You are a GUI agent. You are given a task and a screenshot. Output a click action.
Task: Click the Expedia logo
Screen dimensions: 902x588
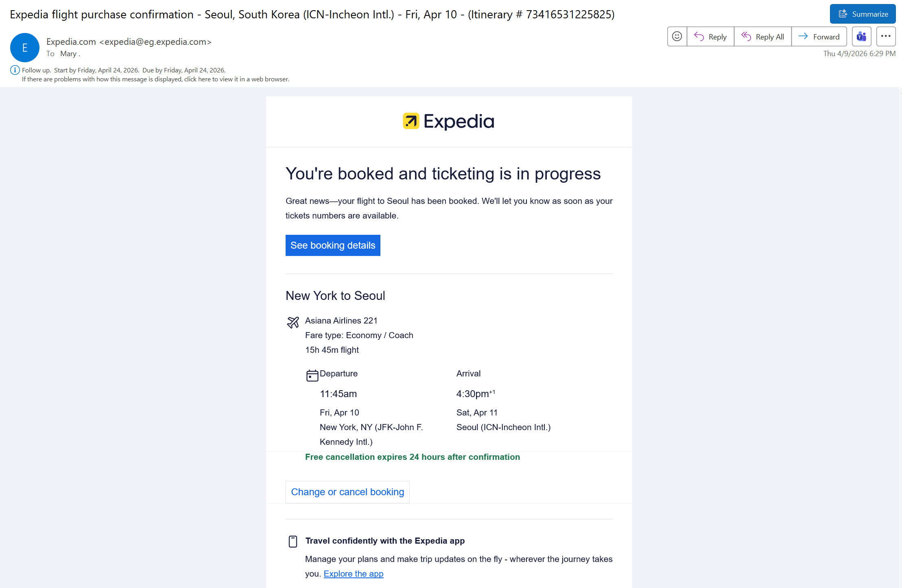[449, 121]
